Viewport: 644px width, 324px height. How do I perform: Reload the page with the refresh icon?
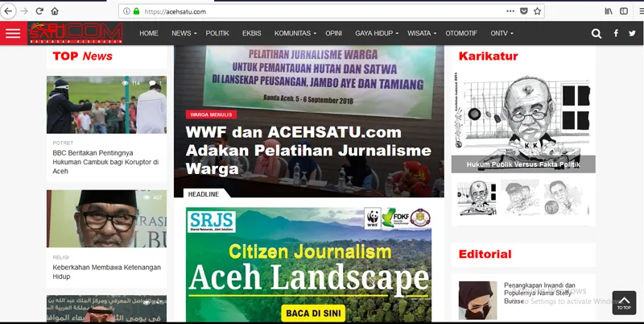[x=39, y=11]
